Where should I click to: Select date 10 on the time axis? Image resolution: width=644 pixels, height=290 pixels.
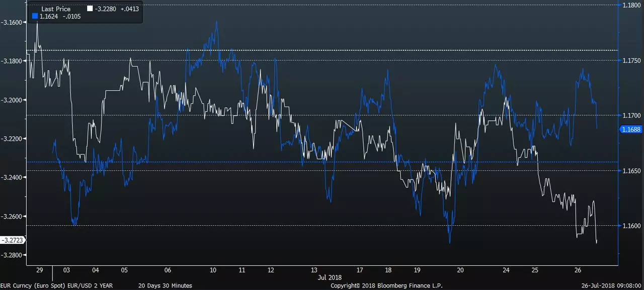(213, 270)
